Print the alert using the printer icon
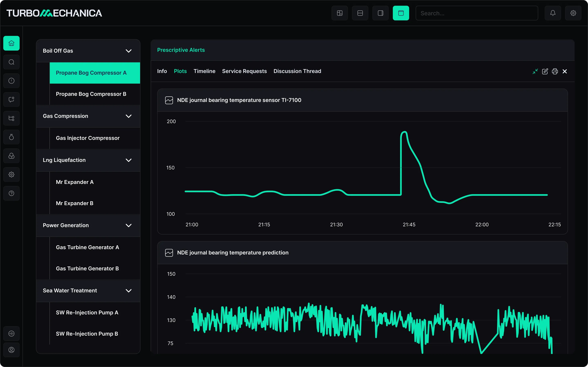This screenshot has width=588, height=367. 555,71
